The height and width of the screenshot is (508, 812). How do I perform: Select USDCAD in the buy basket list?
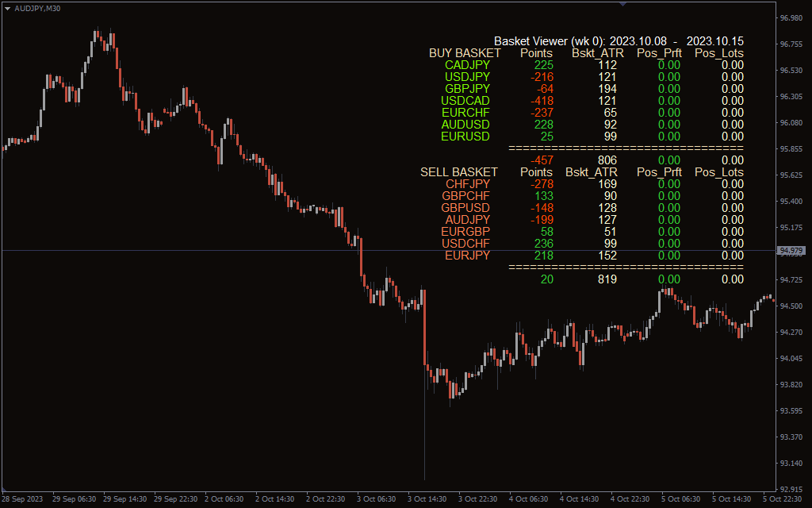tap(465, 101)
